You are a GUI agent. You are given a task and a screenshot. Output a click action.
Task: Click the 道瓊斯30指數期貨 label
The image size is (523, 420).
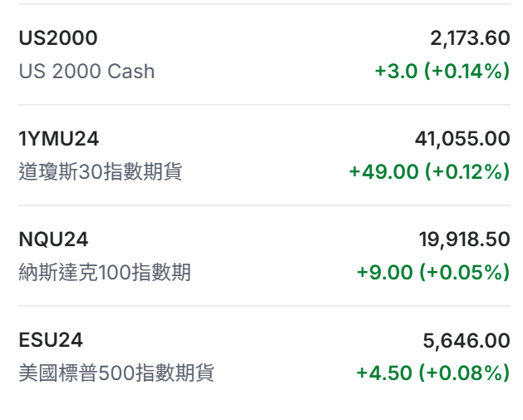tap(101, 172)
